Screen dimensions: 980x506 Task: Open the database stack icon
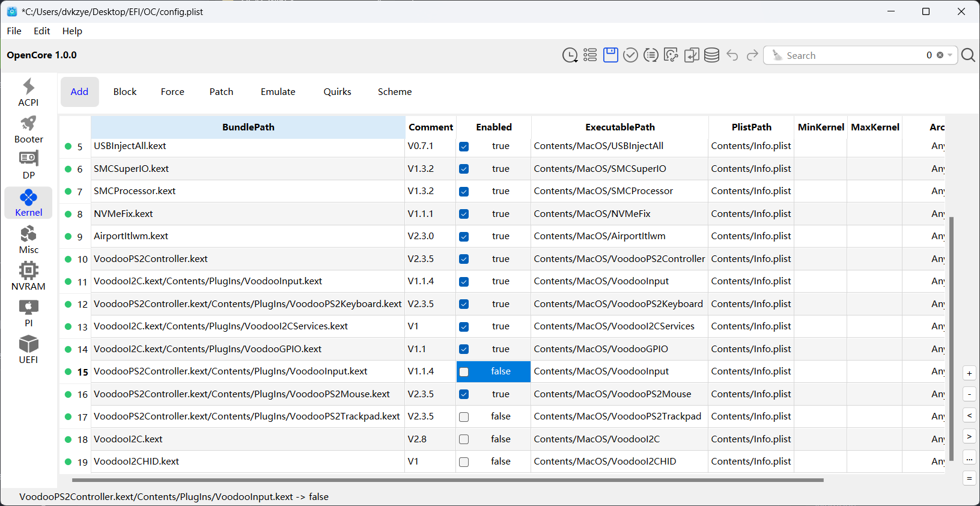711,55
